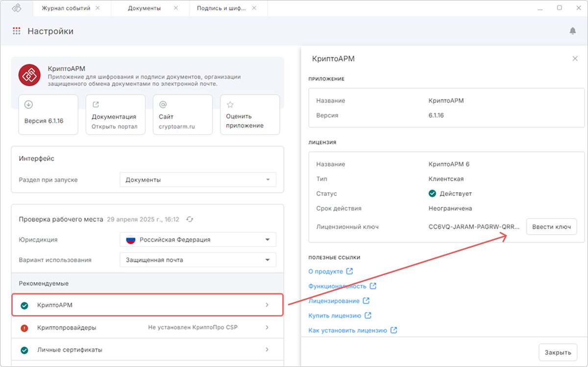The height and width of the screenshot is (367, 588).
Task: Click the Клиентская license type value
Action: [446, 179]
